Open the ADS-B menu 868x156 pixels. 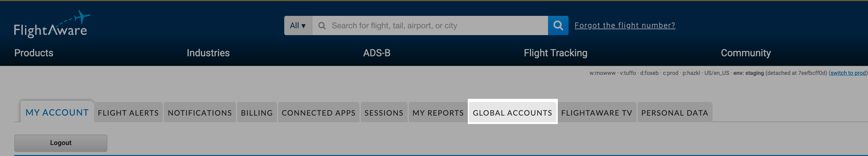[377, 53]
